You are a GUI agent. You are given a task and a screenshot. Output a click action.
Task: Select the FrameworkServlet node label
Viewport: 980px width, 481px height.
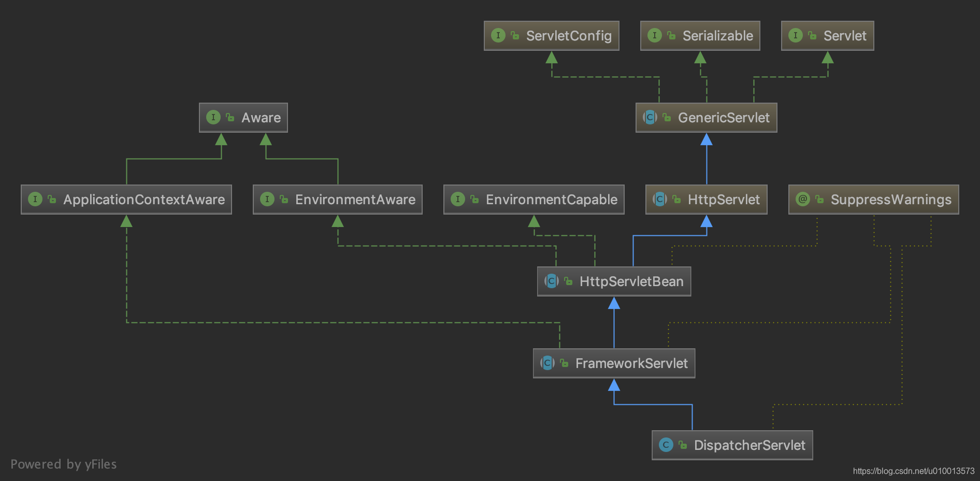pos(631,363)
